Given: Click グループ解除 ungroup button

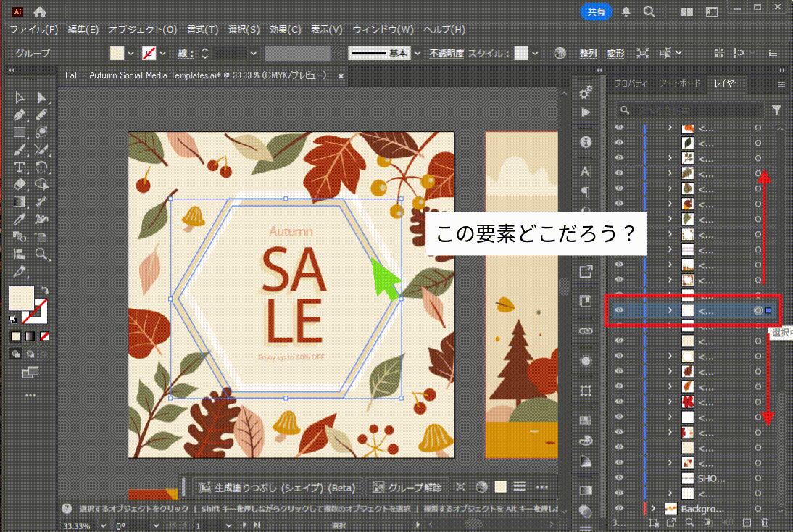Looking at the screenshot, I should 407,488.
